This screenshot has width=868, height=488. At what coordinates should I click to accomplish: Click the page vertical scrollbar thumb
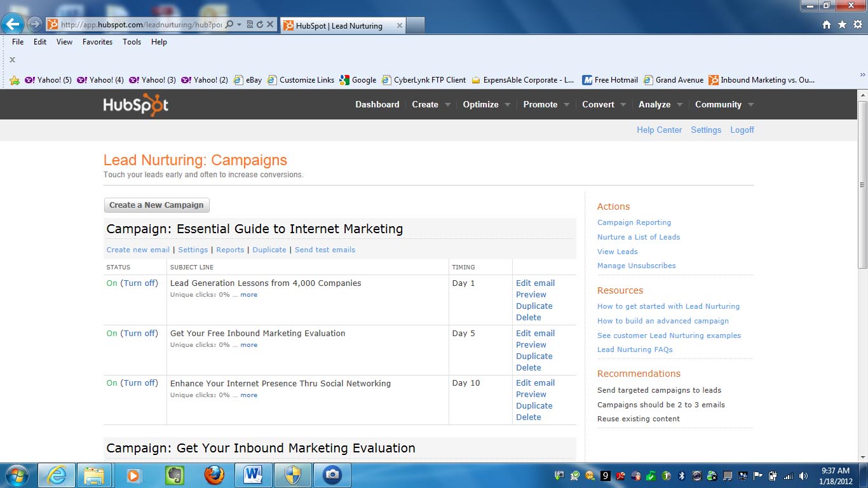862,184
